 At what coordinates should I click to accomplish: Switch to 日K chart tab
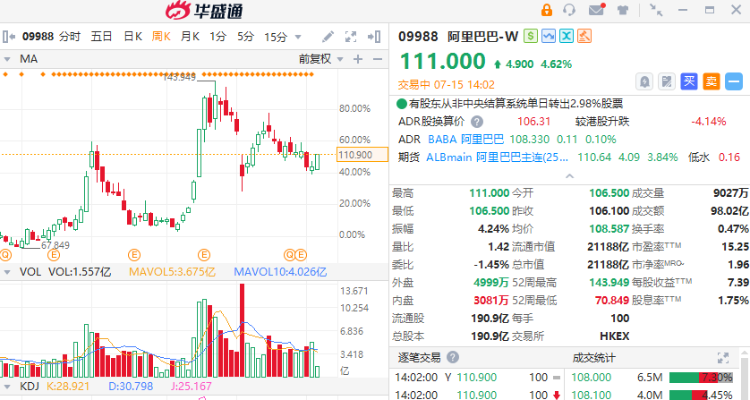132,37
